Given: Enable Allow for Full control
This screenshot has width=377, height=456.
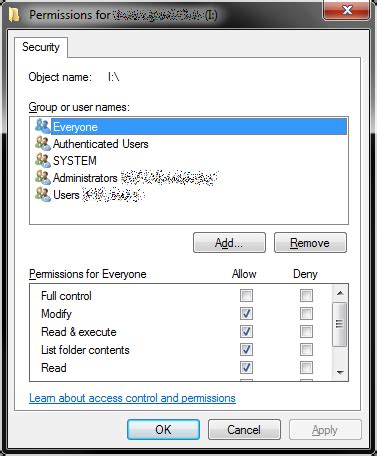Looking at the screenshot, I should pos(246,295).
